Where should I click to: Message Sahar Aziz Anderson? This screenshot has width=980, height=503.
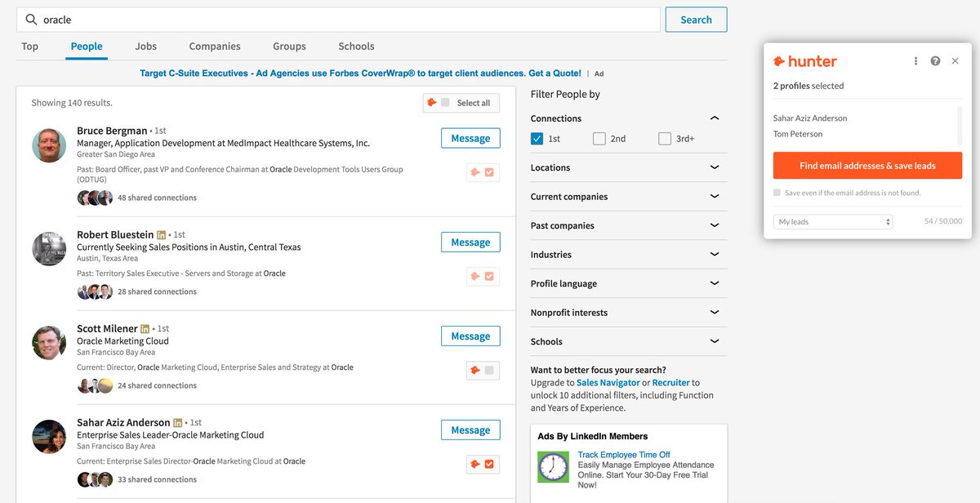pos(470,430)
